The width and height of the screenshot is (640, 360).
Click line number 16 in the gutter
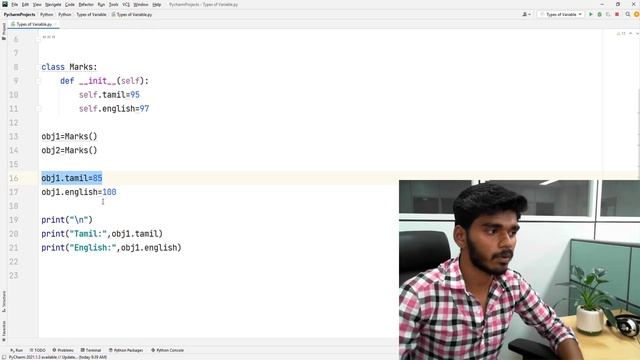(13, 178)
